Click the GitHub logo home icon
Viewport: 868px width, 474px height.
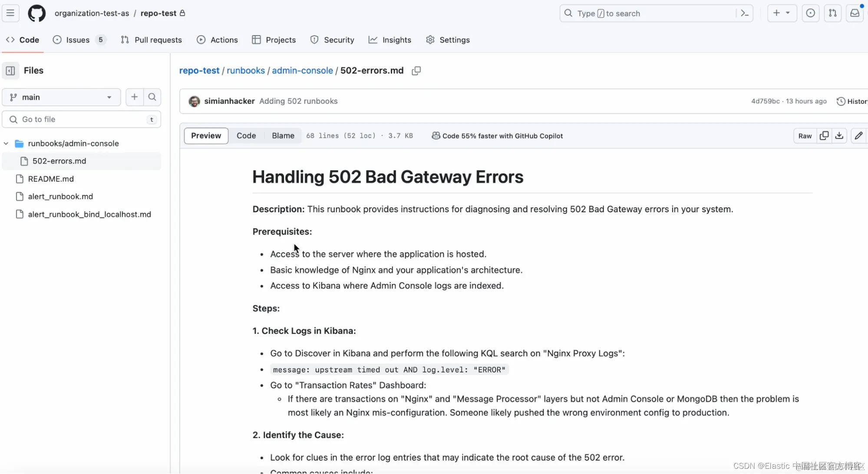(x=36, y=13)
